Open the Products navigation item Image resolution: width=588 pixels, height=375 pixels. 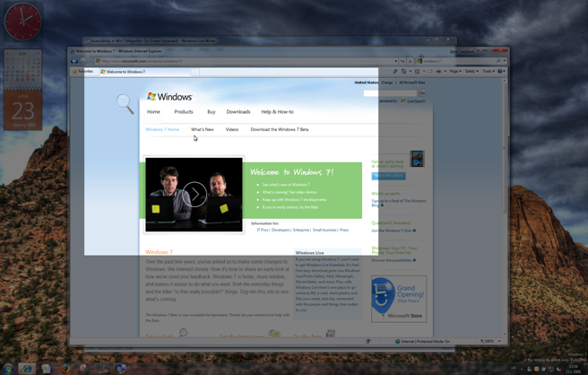click(184, 112)
